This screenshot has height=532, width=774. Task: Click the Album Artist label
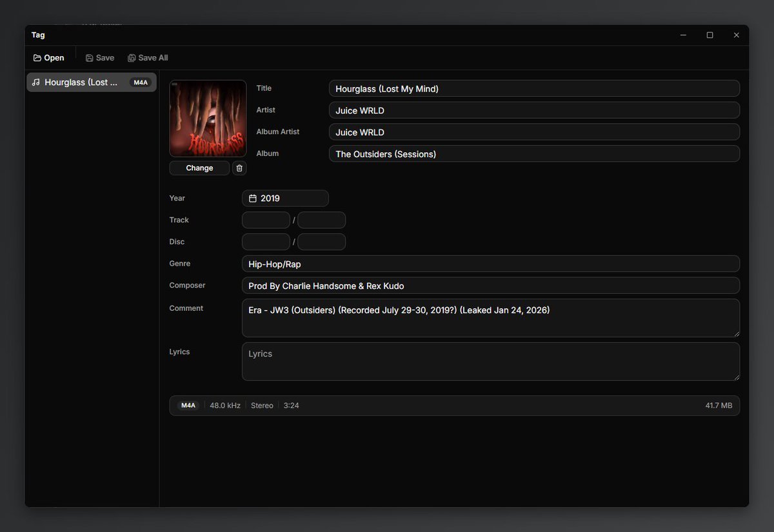tap(278, 132)
